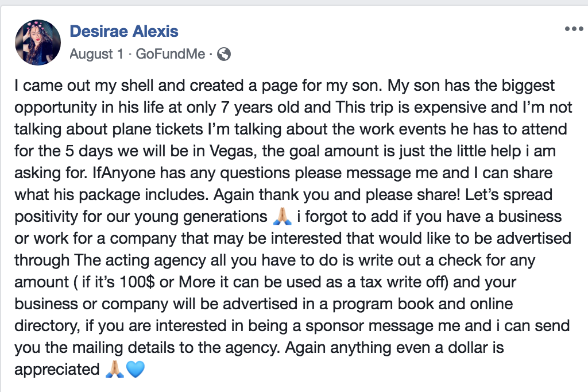Open Desirae Alexis's profile picture
This screenshot has width=588, height=392.
38,42
